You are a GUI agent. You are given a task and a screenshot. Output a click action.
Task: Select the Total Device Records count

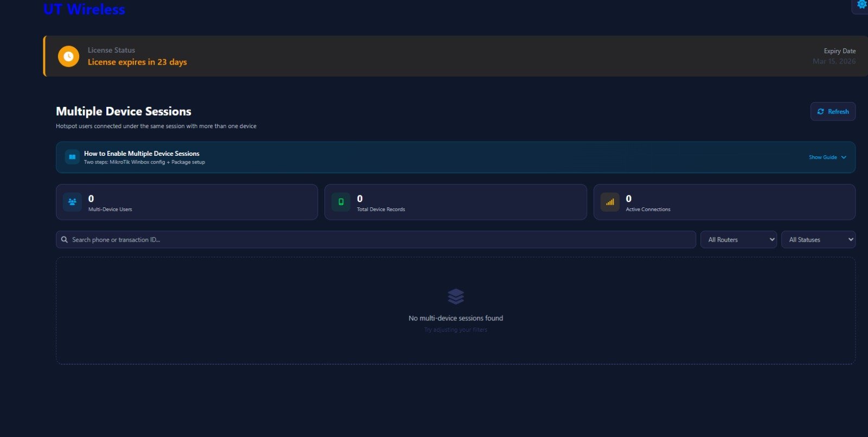click(x=360, y=199)
